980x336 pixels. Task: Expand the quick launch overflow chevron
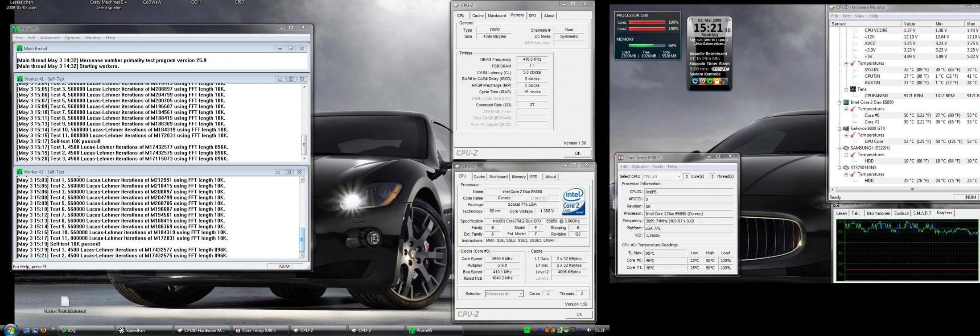point(53,329)
